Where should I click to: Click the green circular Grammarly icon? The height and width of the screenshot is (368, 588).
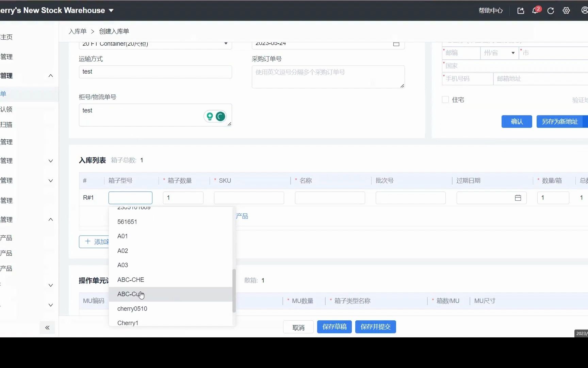coord(220,117)
